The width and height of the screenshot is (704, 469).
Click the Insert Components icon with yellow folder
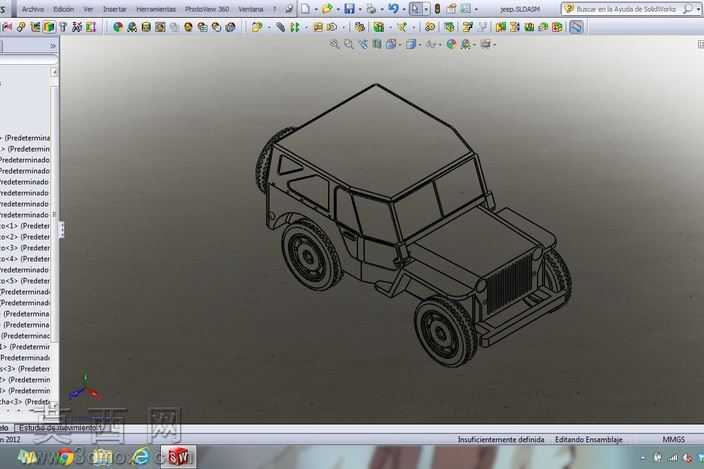click(x=257, y=27)
